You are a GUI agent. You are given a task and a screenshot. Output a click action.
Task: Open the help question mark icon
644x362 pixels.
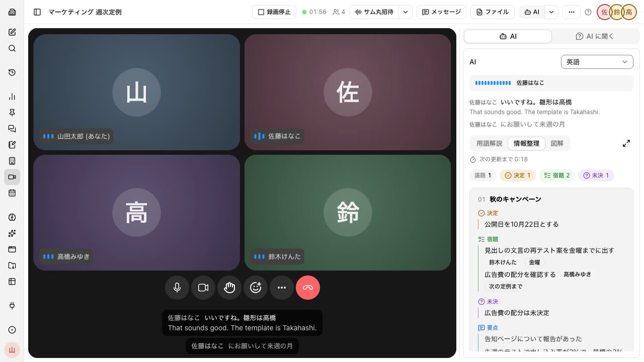[588, 12]
